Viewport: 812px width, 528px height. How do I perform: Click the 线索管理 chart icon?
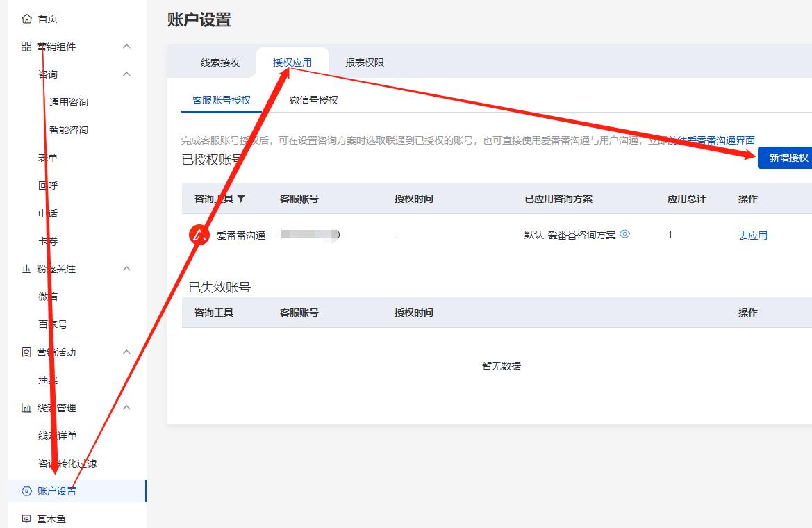point(26,408)
